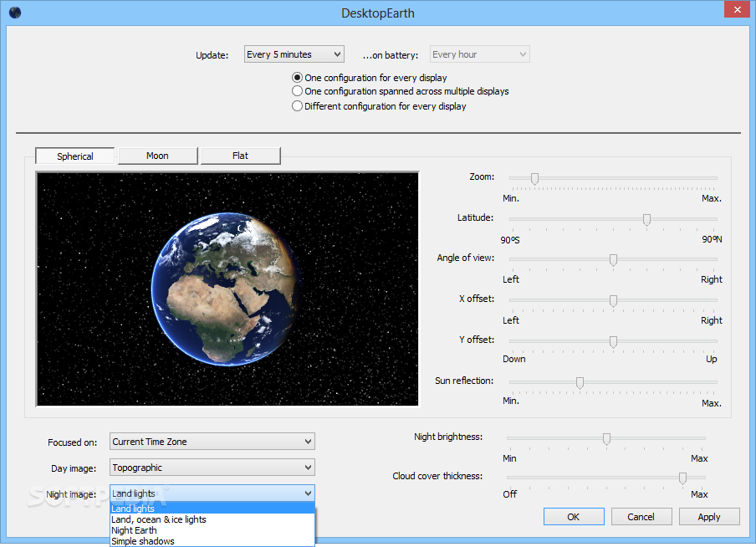
Task: Close the DesktopEarth window
Action: tap(738, 9)
